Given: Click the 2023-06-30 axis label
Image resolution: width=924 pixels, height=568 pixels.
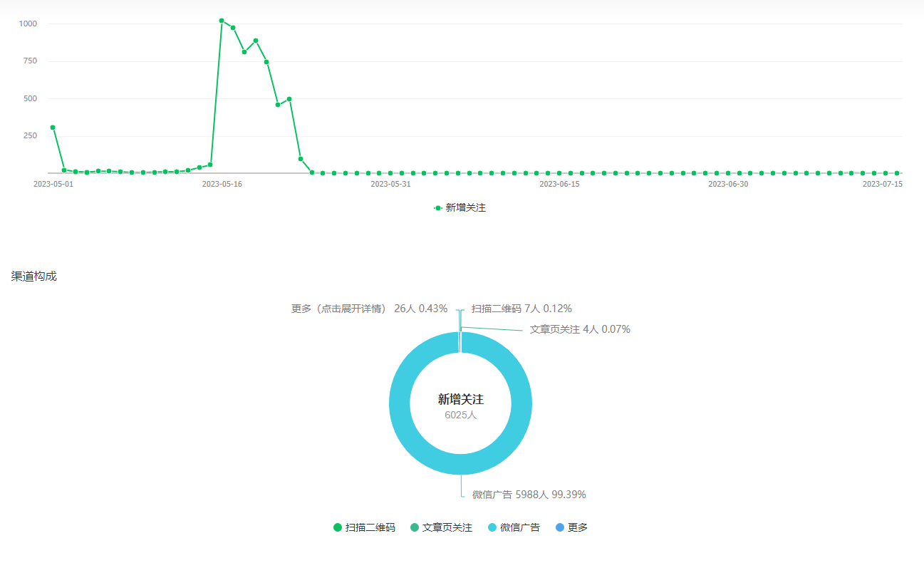Looking at the screenshot, I should click(728, 184).
